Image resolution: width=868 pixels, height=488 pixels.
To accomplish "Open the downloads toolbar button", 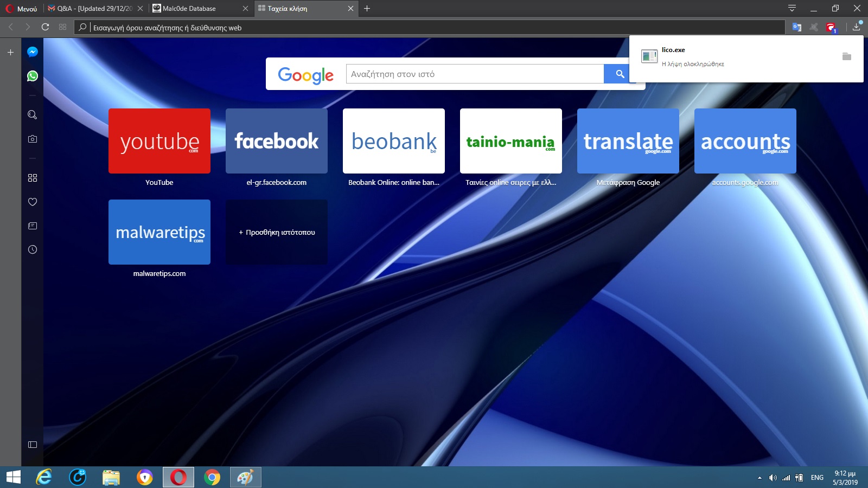I will click(x=857, y=27).
